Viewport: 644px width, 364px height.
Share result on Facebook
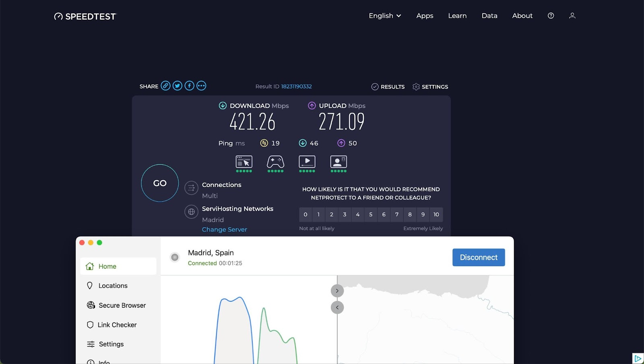click(190, 86)
